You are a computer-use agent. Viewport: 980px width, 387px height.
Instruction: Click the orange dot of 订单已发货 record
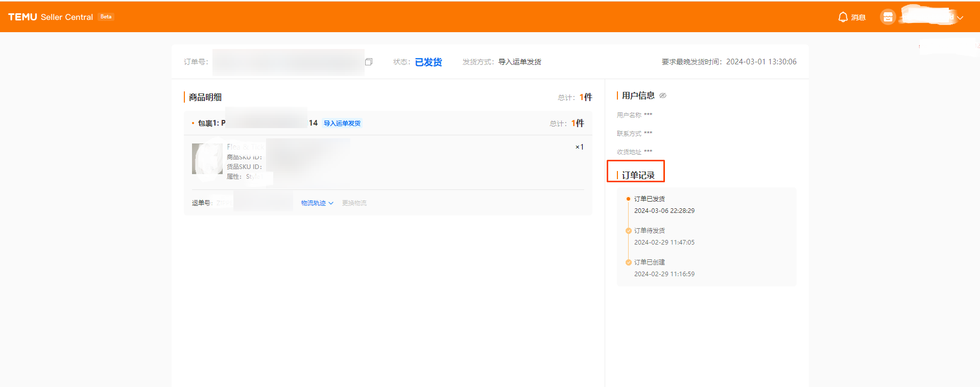pos(628,199)
